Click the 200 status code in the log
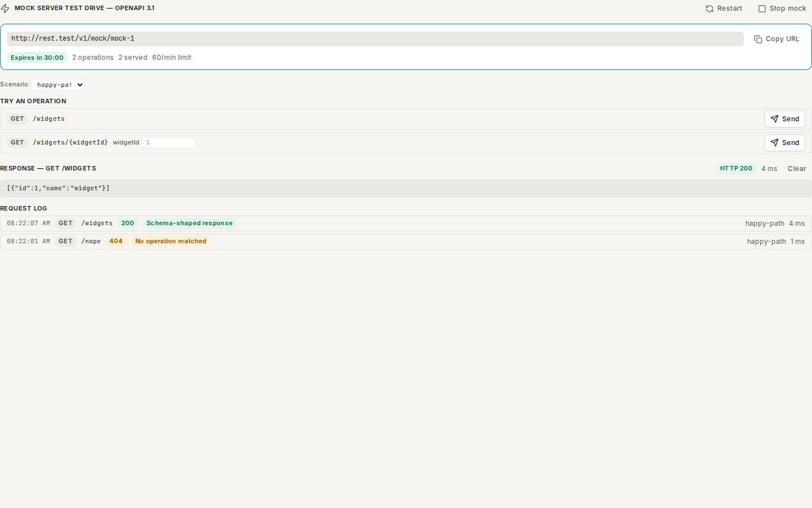This screenshot has height=508, width=812. click(128, 224)
